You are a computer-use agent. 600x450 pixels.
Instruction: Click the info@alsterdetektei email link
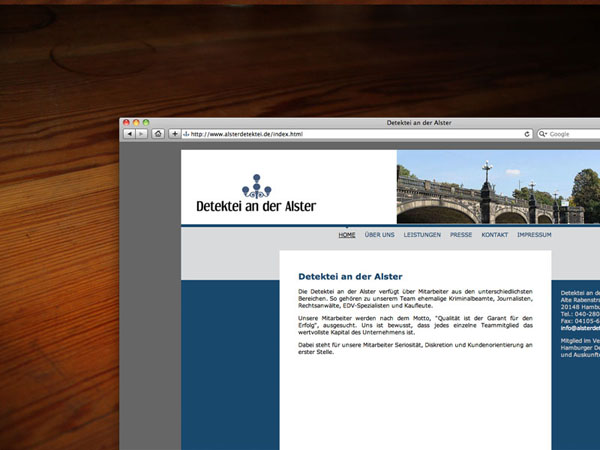point(580,328)
